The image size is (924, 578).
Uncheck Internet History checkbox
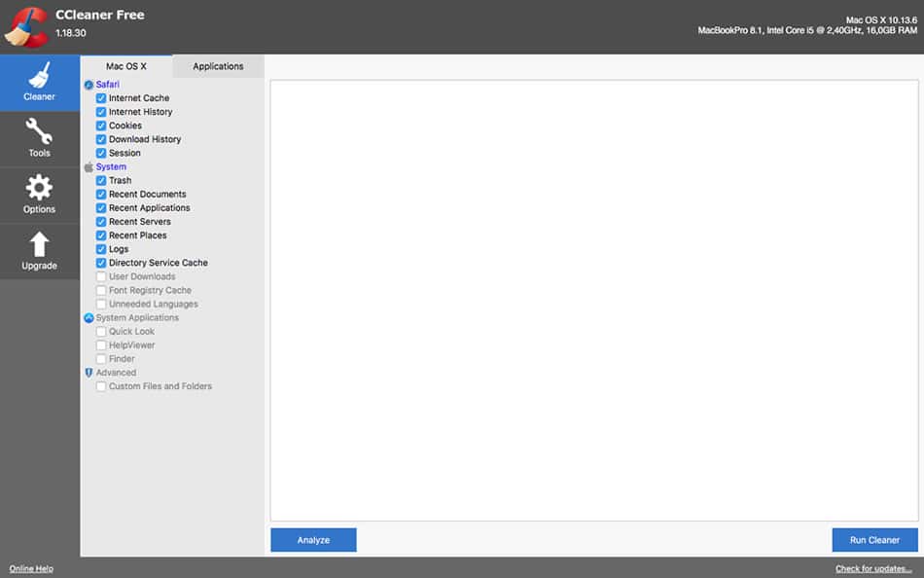pos(101,112)
